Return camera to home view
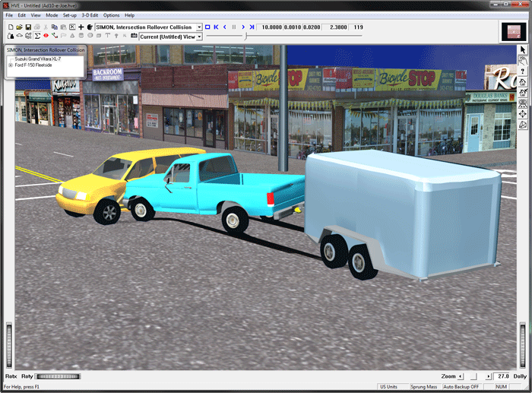 coord(523,81)
